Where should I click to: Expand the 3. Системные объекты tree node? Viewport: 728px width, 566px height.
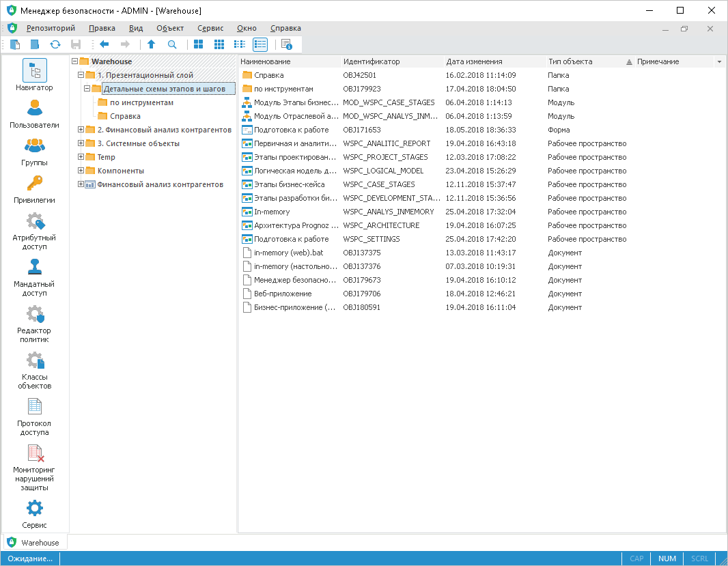81,143
